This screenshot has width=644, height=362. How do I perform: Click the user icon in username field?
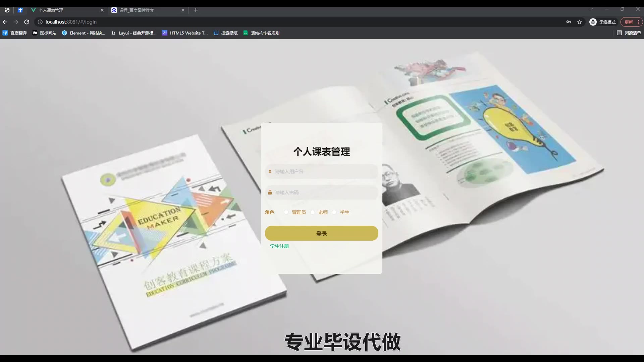[270, 171]
